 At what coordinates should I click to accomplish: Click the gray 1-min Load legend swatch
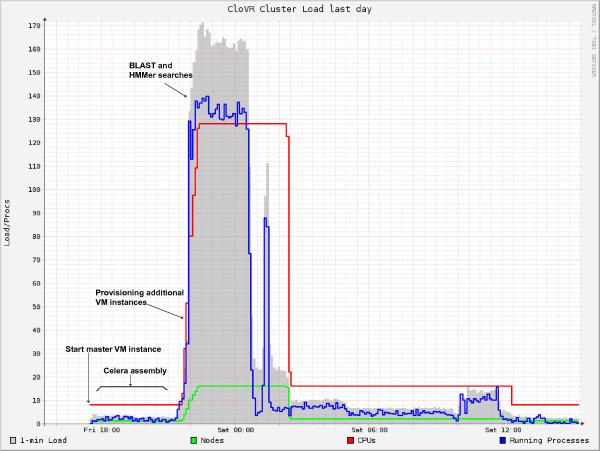12,439
